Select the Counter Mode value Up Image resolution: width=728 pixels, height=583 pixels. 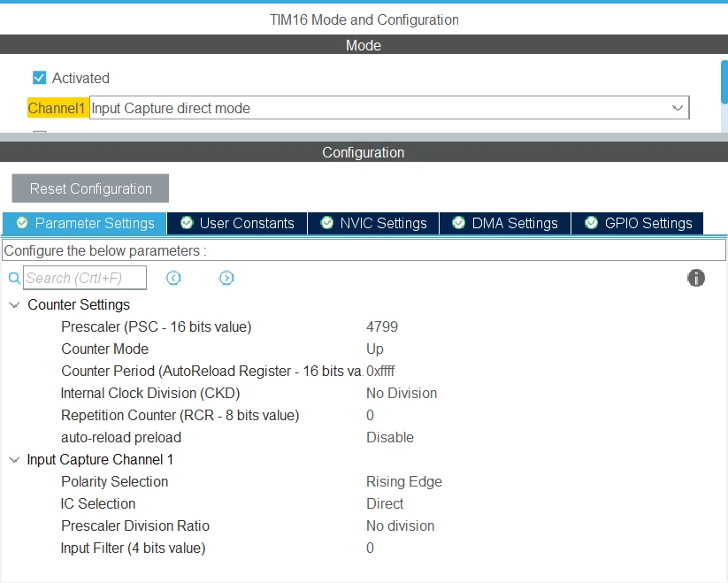[x=375, y=349]
